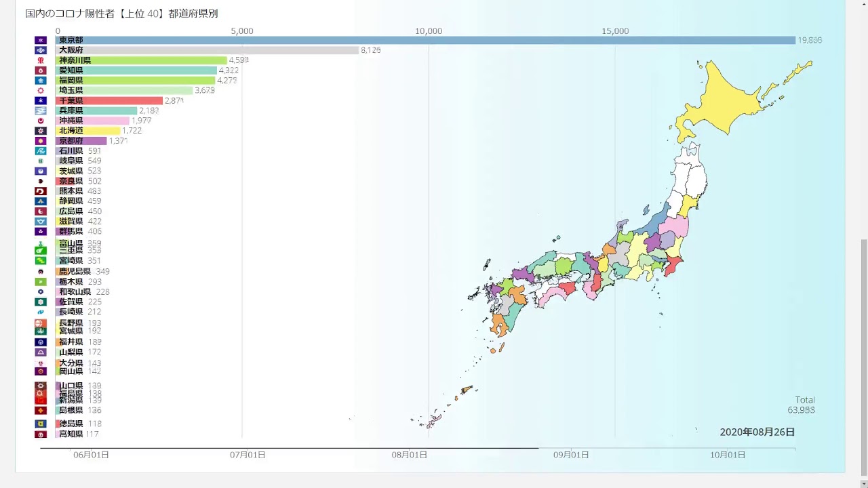
Task: Click the Osaka (大阪府) flag icon
Action: point(41,50)
